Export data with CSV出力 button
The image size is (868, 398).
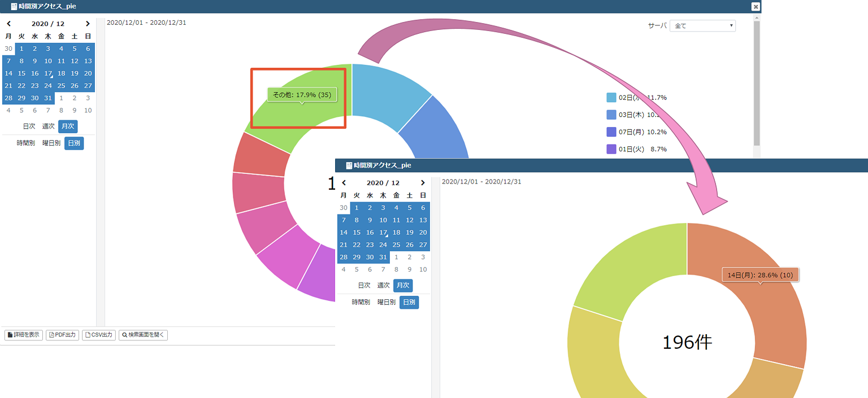pyautogui.click(x=99, y=335)
